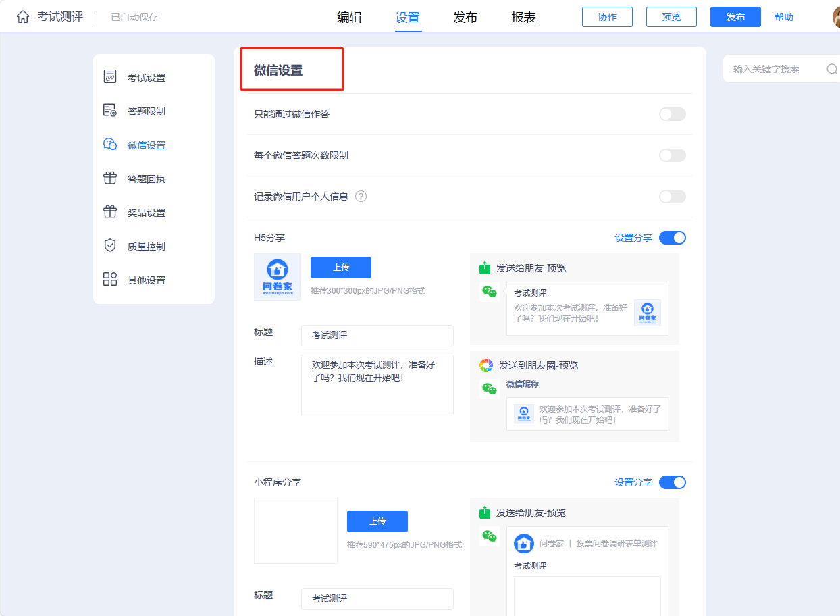The width and height of the screenshot is (840, 616).
Task: Open the 帮助 link
Action: tap(784, 18)
